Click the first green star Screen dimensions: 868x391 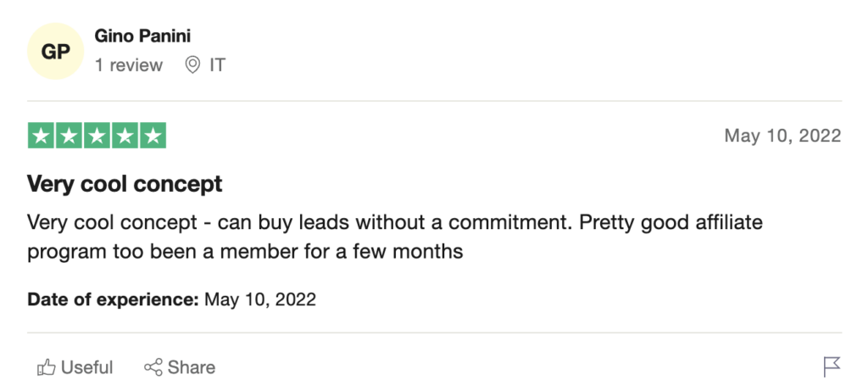tap(42, 136)
